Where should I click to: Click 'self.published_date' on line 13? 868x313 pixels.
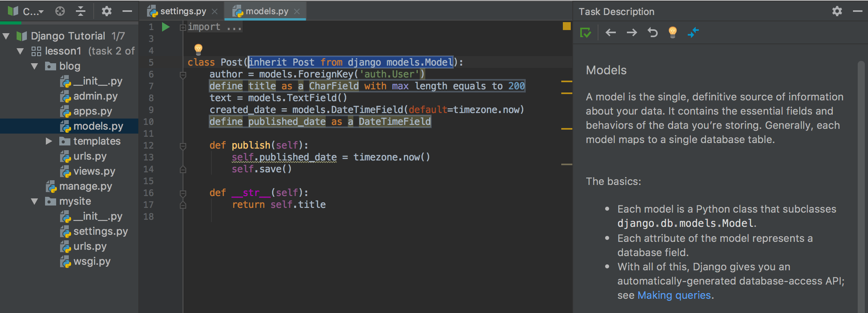click(284, 157)
